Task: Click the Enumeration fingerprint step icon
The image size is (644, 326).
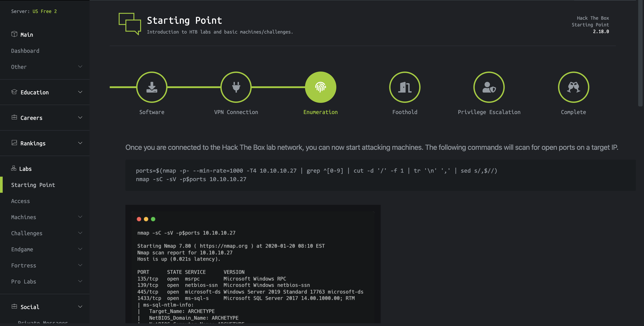Action: point(320,87)
